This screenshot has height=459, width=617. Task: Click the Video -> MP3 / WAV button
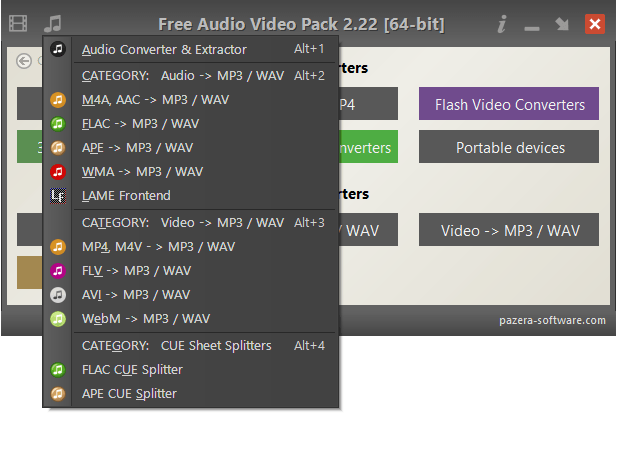tap(509, 230)
